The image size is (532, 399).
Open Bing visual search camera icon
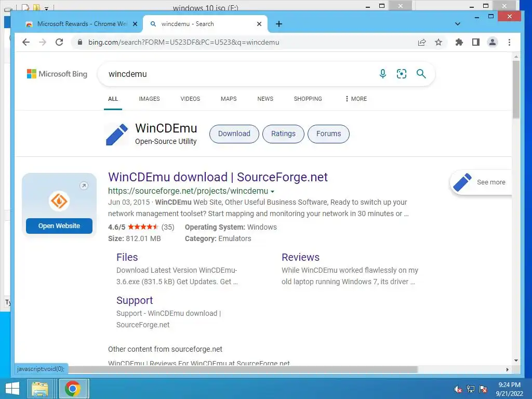pos(402,74)
